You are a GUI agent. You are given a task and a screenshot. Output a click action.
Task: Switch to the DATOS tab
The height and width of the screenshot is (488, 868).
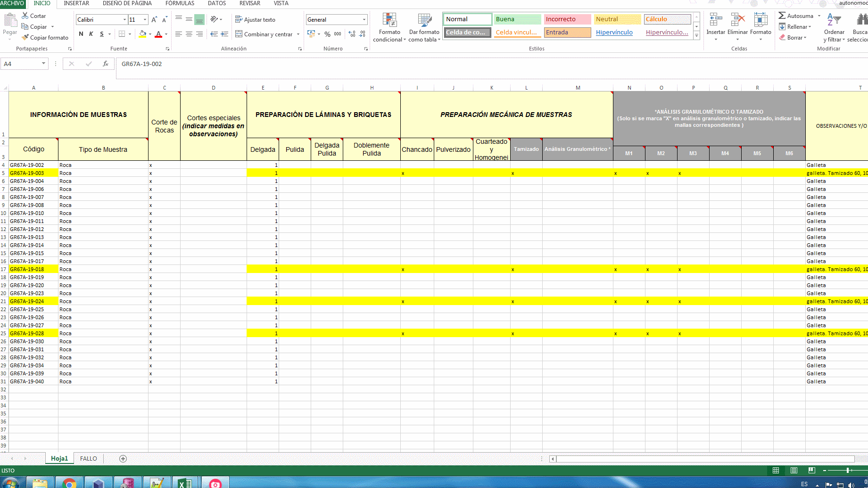[x=217, y=3]
